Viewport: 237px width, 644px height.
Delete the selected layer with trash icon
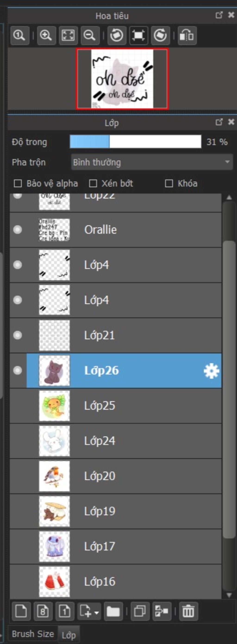[x=189, y=611]
